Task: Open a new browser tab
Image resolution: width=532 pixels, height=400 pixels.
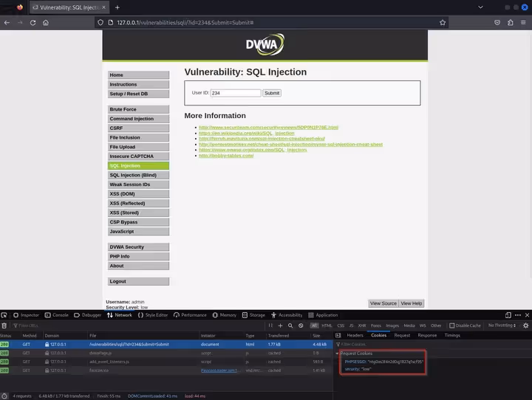Action: click(117, 7)
